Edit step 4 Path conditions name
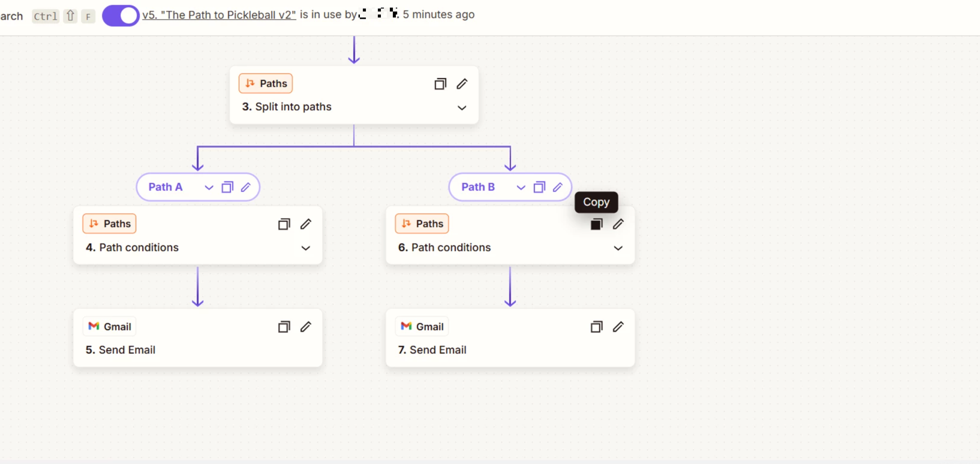 pos(306,224)
